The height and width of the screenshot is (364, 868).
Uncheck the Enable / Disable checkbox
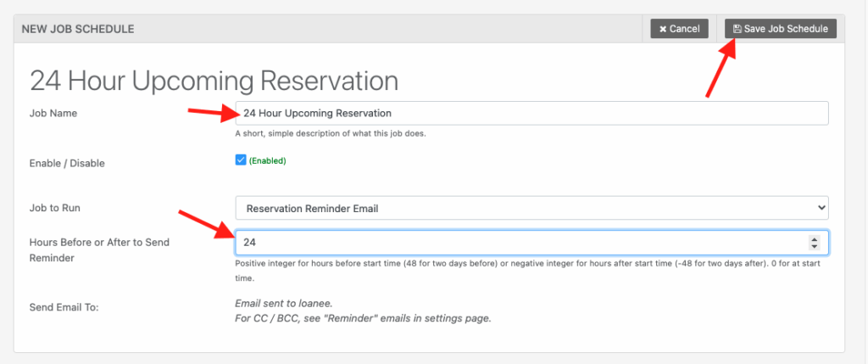(x=241, y=160)
